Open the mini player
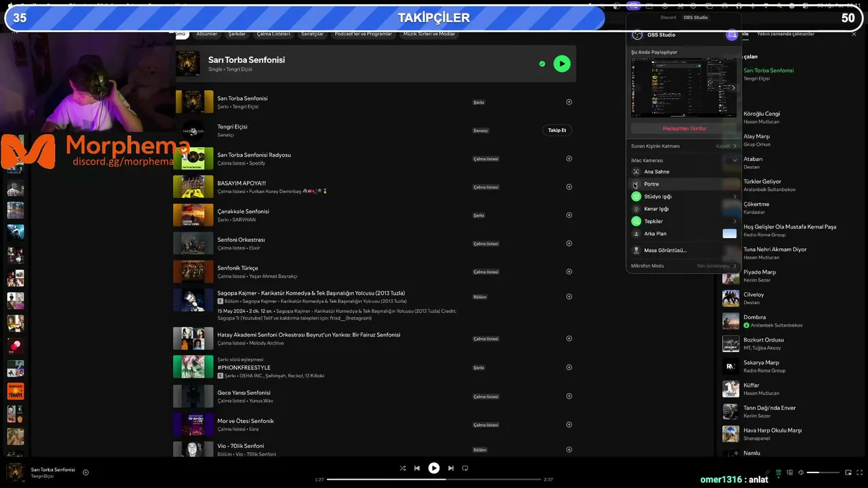868x488 pixels. pyautogui.click(x=848, y=472)
